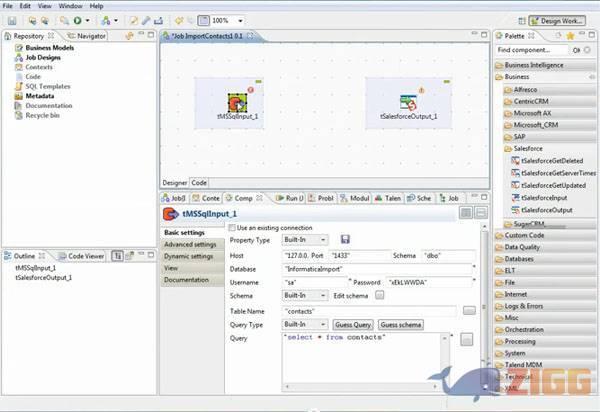600x412 pixels.
Task: Select the tMSSqlInput_1 component on the canvas
Action: pyautogui.click(x=237, y=103)
